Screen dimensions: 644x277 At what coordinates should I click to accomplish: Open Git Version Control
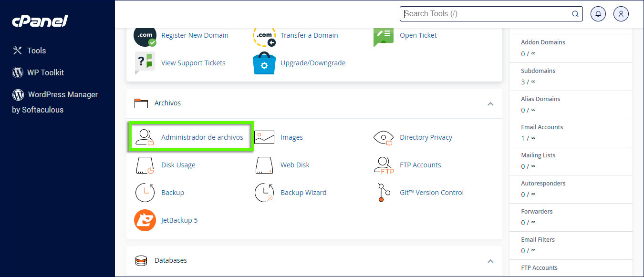tap(431, 193)
